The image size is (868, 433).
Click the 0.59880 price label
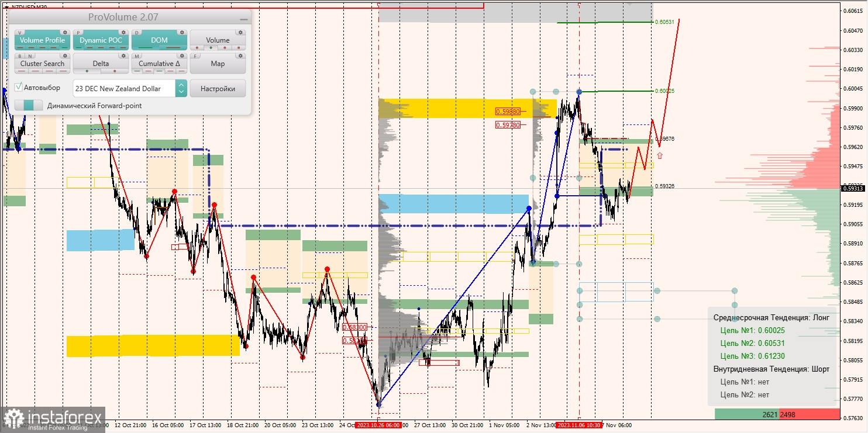tap(508, 111)
